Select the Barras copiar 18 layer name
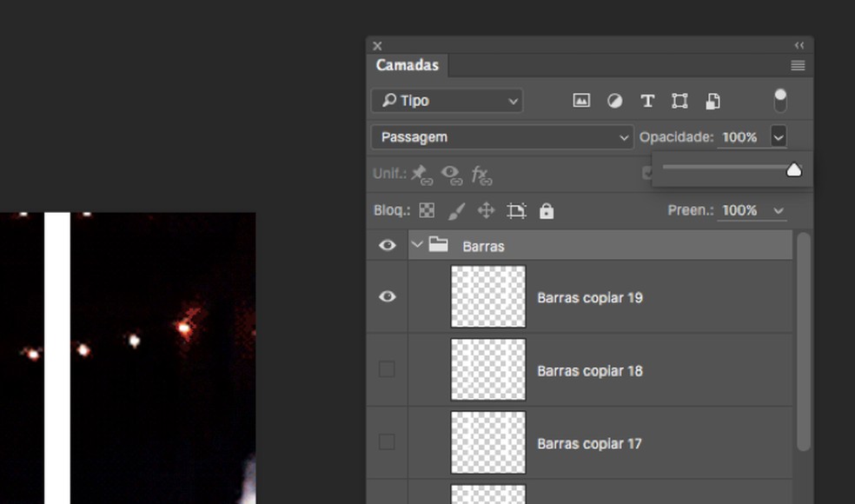The image size is (855, 504). [589, 371]
